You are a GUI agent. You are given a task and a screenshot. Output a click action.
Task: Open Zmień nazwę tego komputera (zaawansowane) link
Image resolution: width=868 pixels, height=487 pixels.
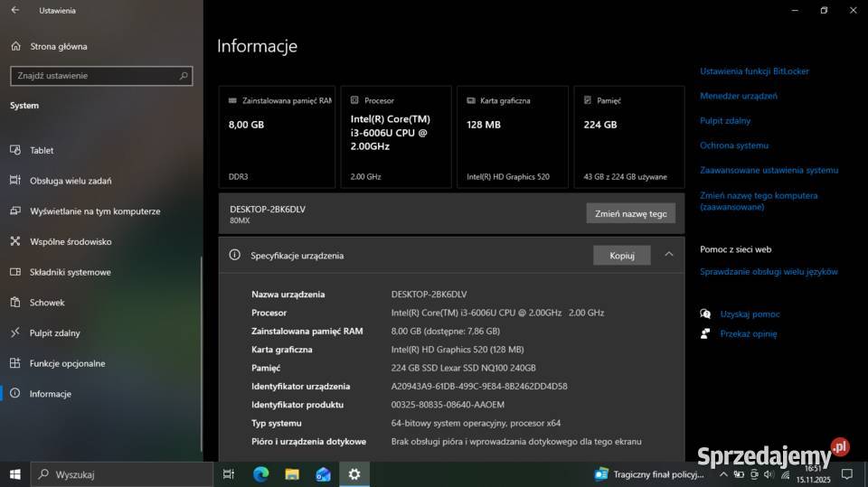tap(759, 201)
